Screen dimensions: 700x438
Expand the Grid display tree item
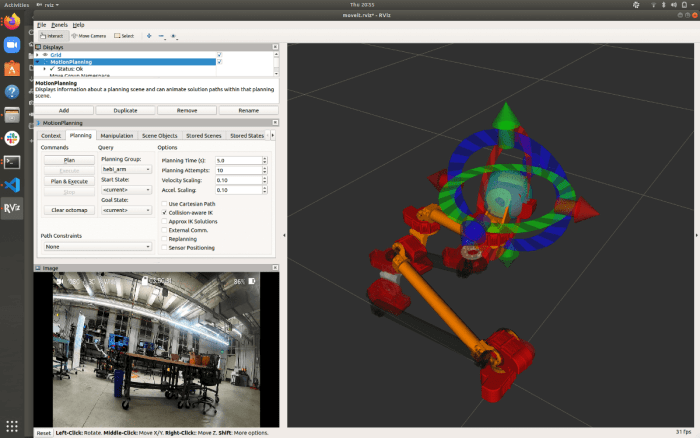tap(38, 54)
